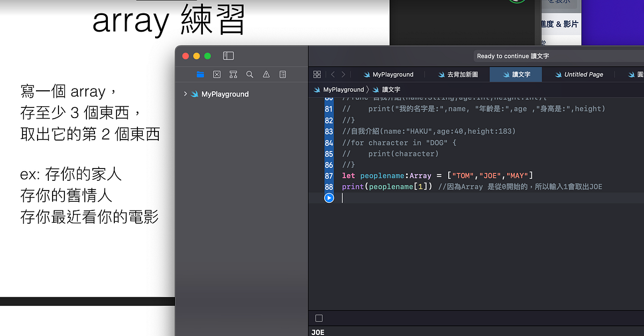
Task: Open the Issue navigator warning triangle
Action: (x=266, y=75)
